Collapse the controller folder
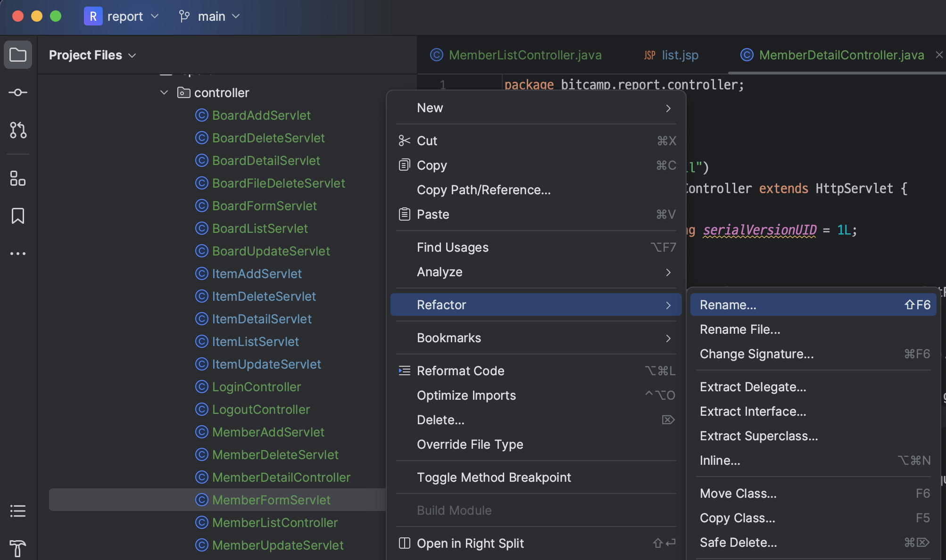 click(164, 92)
